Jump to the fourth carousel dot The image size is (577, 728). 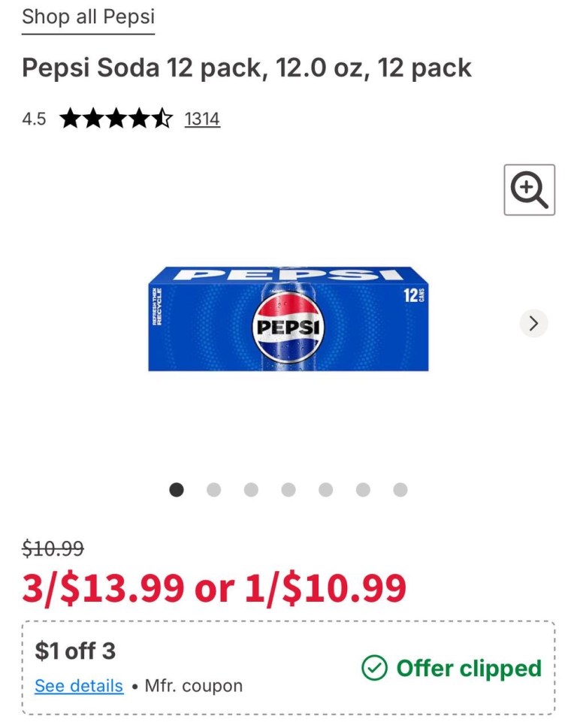(x=288, y=490)
